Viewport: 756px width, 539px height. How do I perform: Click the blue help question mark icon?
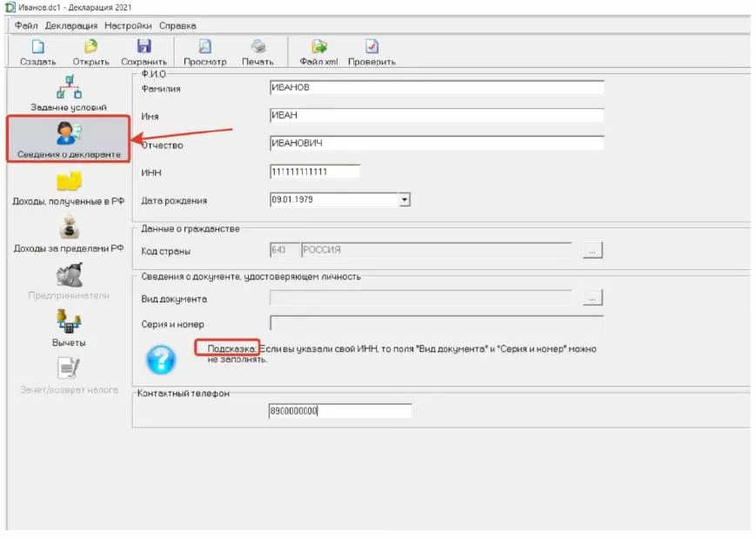161,358
